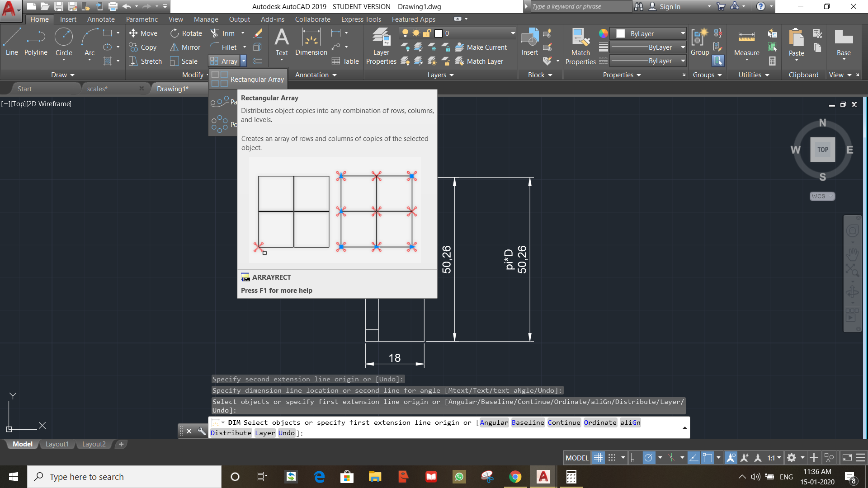Screen dimensions: 868x488
Task: Expand the Annotation panel
Action: pos(316,75)
